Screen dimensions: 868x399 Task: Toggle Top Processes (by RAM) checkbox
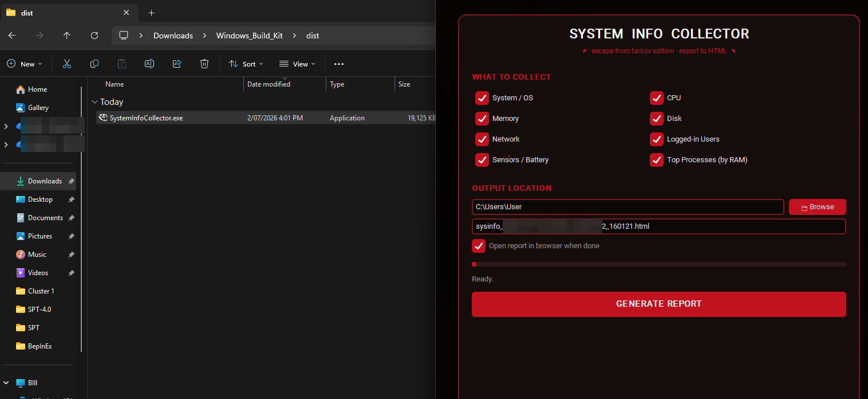[656, 160]
